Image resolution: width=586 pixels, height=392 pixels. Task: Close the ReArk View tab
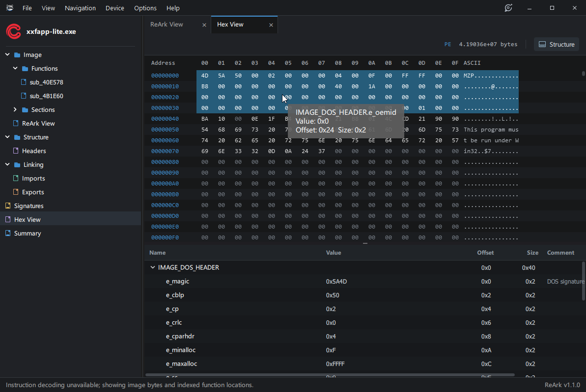coord(204,25)
